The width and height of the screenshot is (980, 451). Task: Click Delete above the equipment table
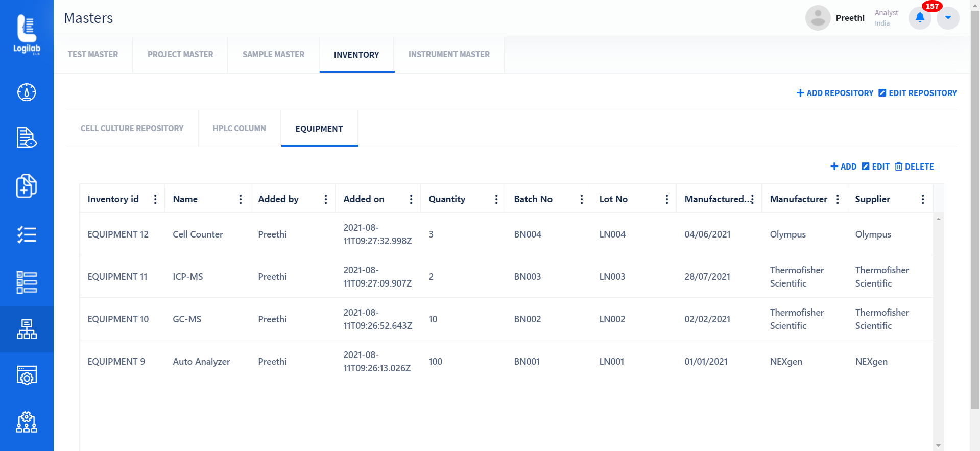click(x=914, y=167)
